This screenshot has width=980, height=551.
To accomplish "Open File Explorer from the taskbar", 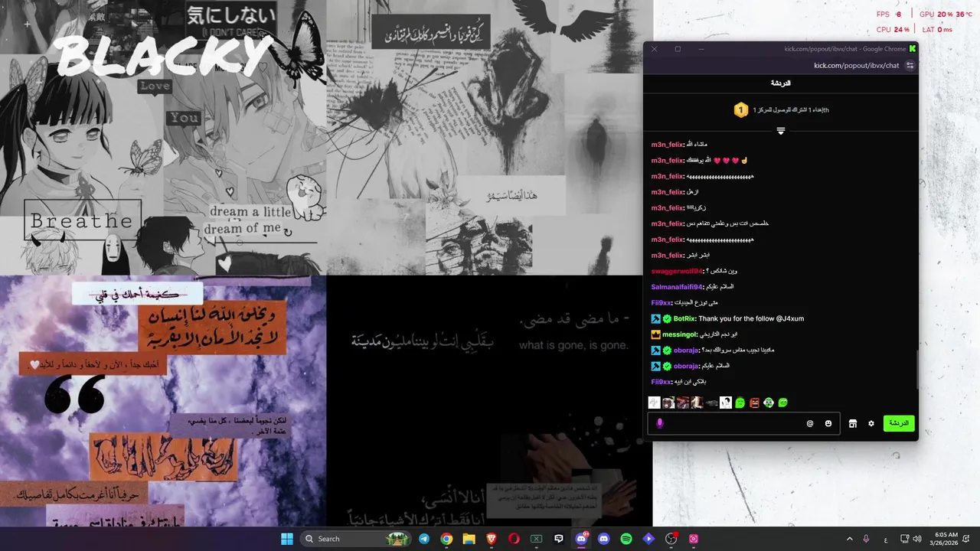I will [x=469, y=539].
